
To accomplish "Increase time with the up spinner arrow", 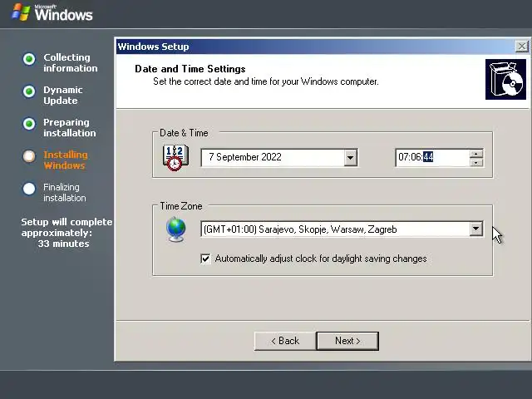I will [476, 154].
